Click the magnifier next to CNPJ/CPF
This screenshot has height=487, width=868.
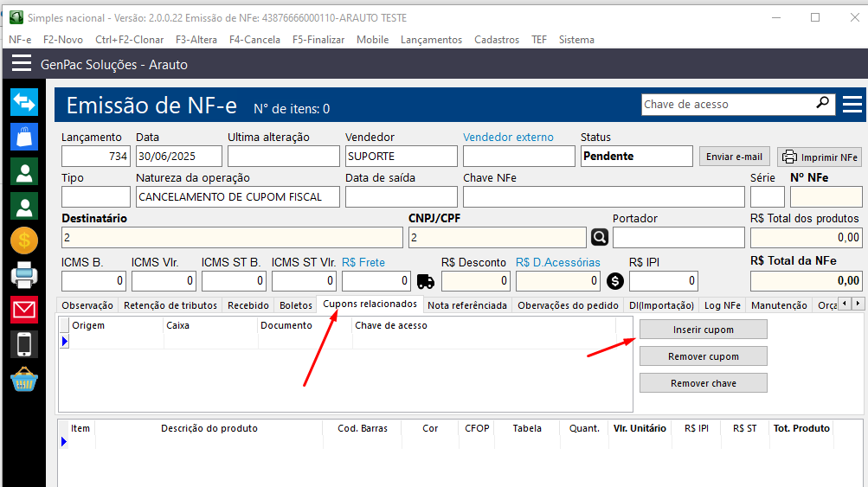point(600,237)
